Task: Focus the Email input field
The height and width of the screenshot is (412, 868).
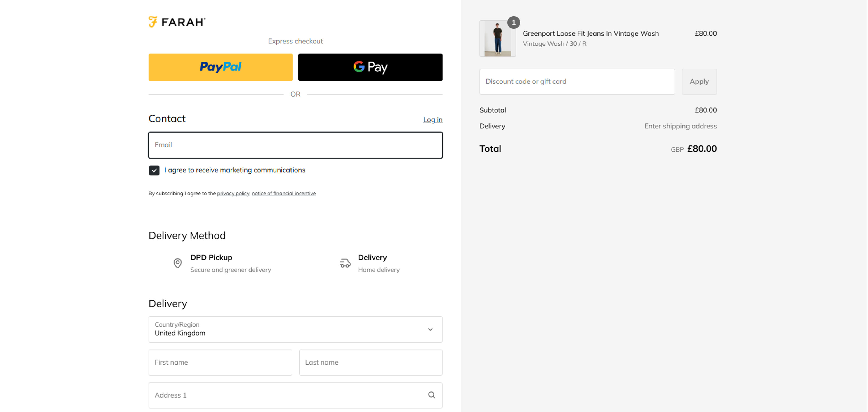Action: [295, 145]
